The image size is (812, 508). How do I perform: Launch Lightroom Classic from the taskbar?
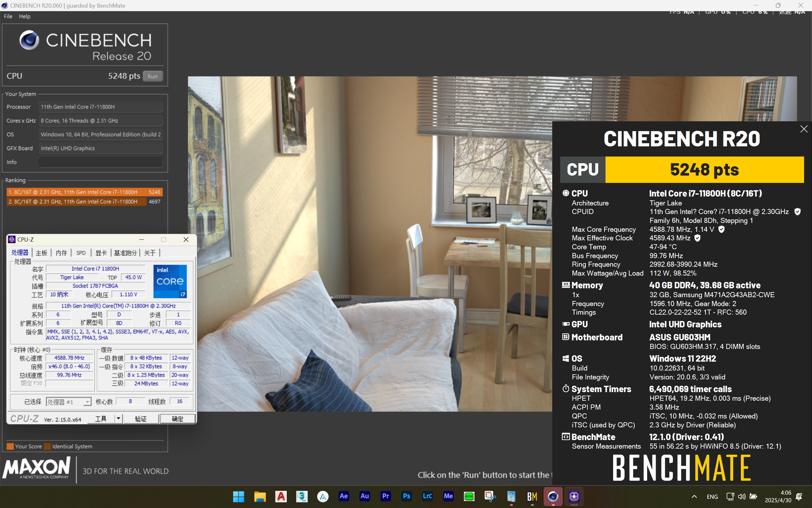tap(427, 496)
